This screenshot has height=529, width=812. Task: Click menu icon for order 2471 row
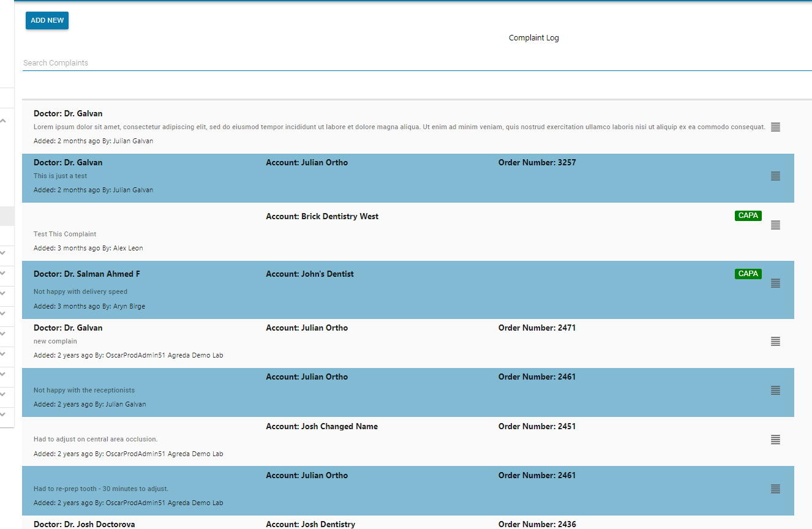[775, 342]
